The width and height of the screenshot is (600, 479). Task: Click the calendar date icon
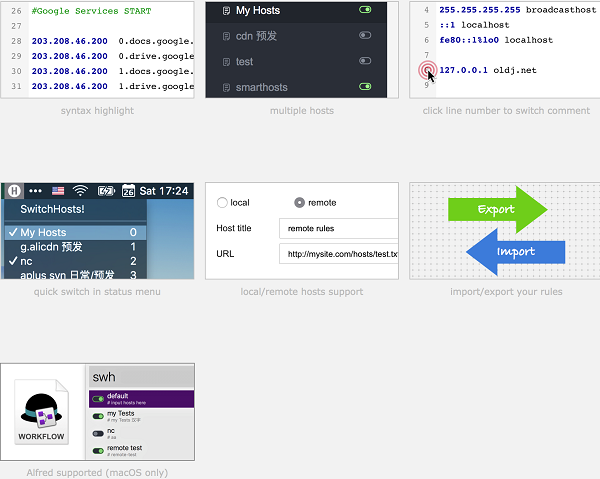tap(128, 191)
